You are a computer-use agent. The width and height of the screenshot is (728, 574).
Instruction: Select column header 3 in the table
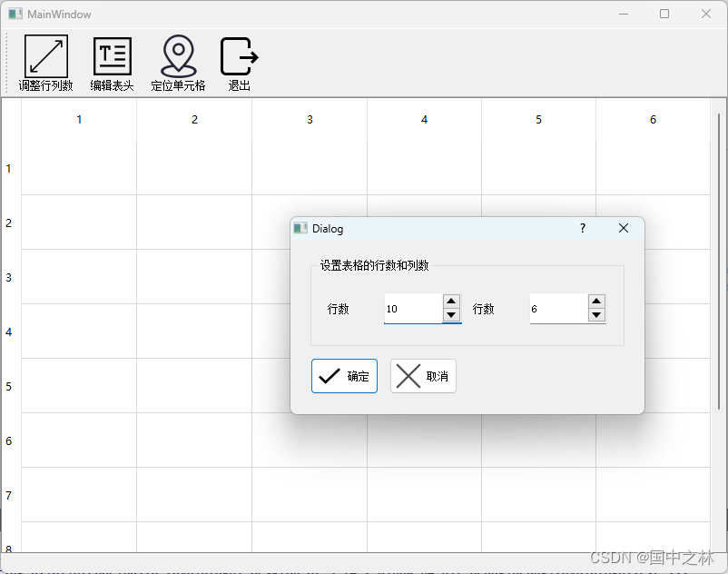tap(310, 119)
